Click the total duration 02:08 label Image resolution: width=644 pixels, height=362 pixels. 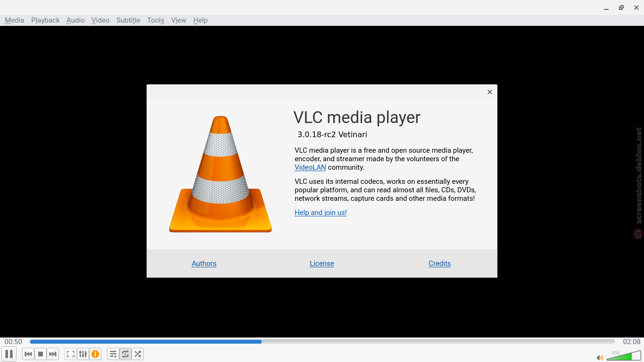tap(632, 342)
